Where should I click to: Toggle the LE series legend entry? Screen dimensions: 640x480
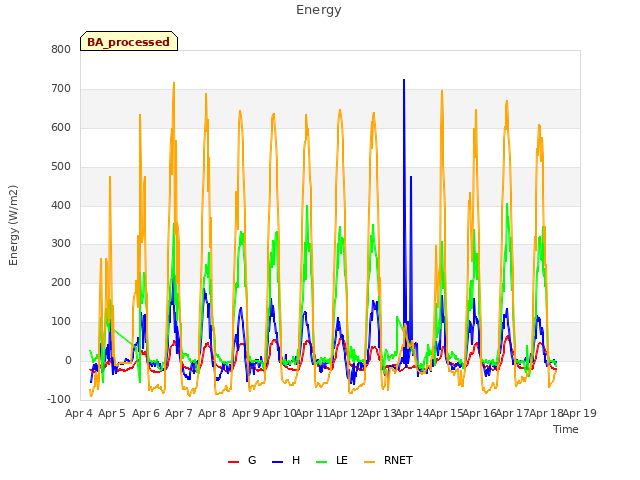[x=332, y=461]
